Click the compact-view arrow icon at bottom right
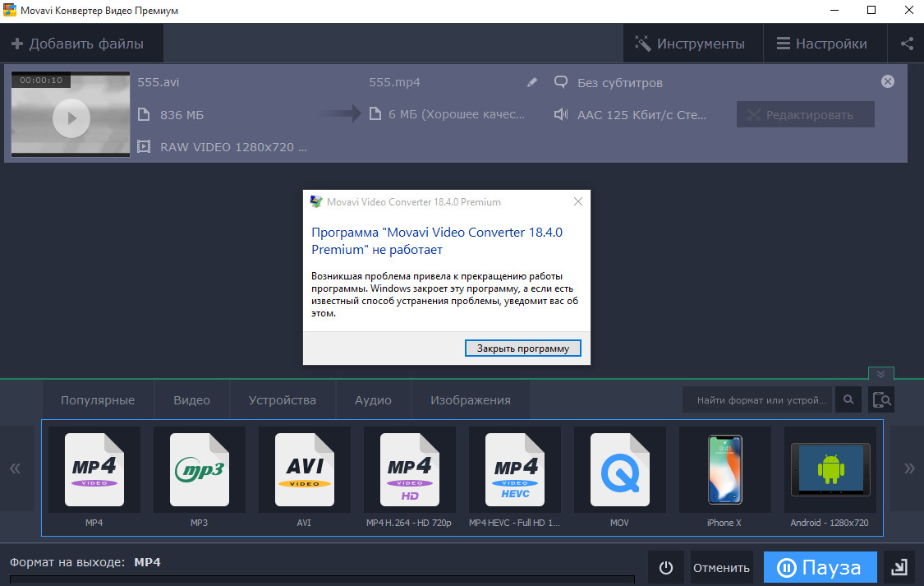Viewport: 924px width, 586px height. coord(899,567)
